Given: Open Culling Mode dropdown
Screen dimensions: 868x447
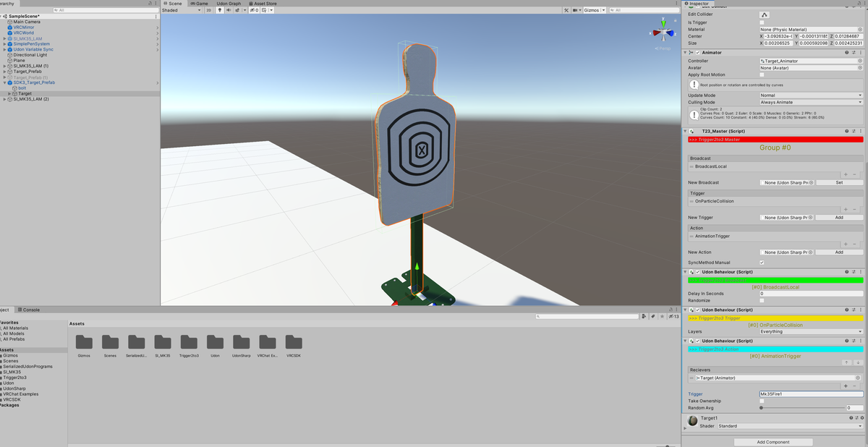Looking at the screenshot, I should pos(811,103).
